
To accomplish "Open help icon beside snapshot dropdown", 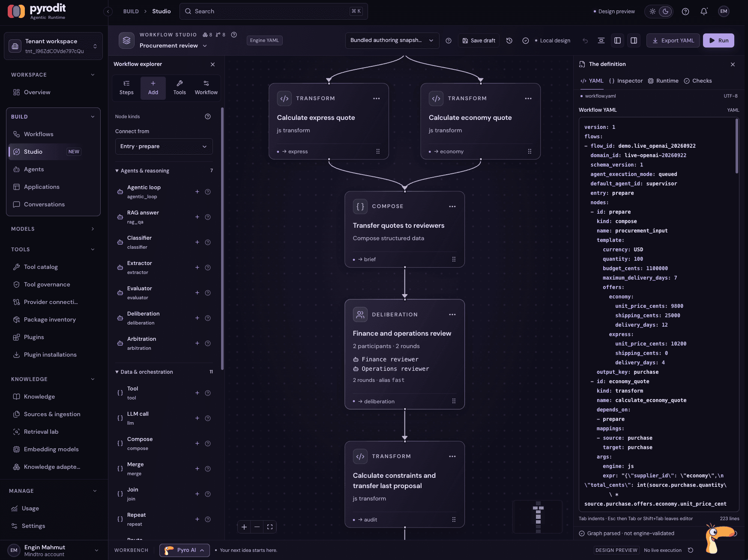I will pos(449,41).
